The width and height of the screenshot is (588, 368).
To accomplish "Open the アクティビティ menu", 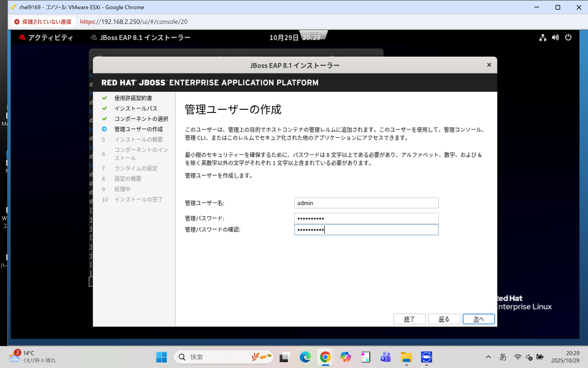I will click(x=51, y=37).
